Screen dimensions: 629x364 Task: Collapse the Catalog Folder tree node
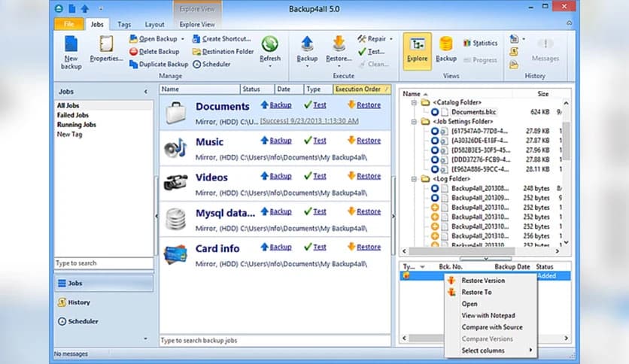[x=414, y=102]
